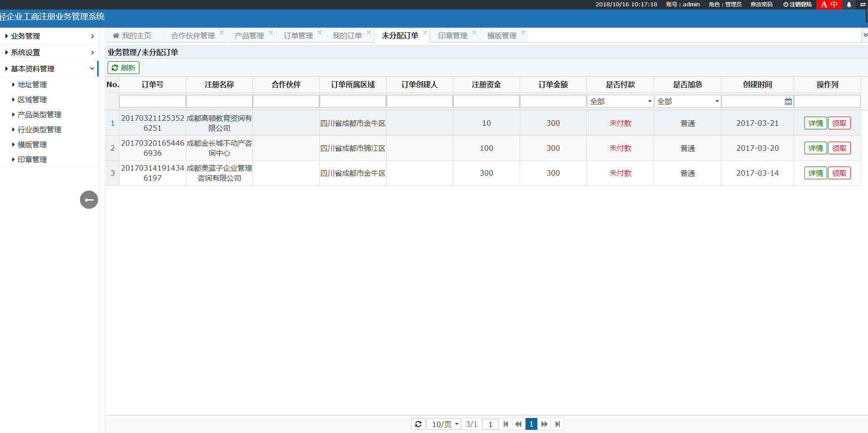Click the 刷新 refresh button

coord(124,68)
